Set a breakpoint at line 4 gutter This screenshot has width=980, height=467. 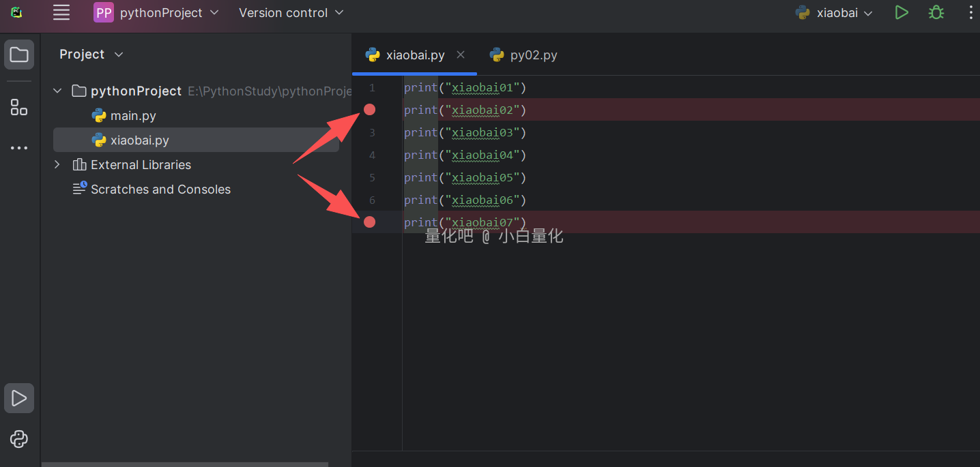click(x=372, y=155)
